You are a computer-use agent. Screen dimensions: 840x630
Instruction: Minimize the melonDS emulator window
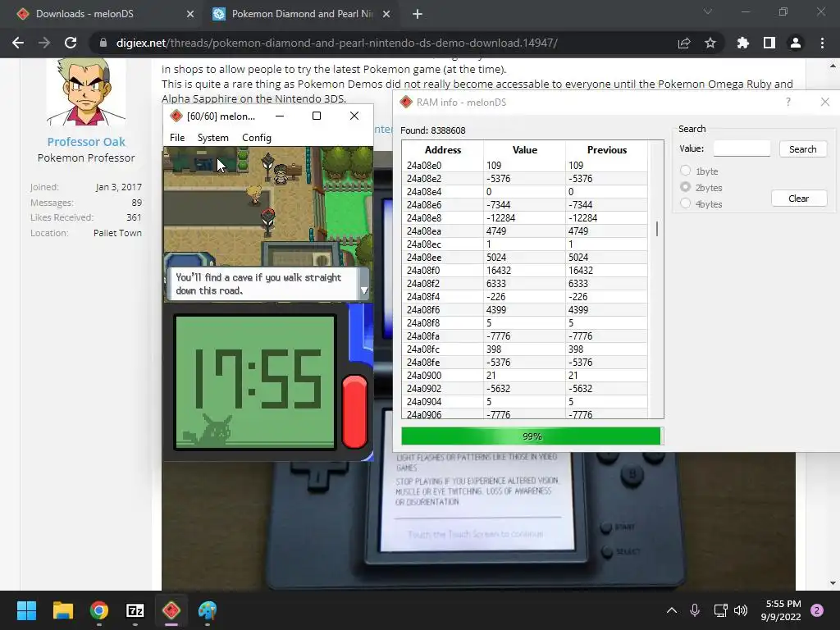[280, 116]
